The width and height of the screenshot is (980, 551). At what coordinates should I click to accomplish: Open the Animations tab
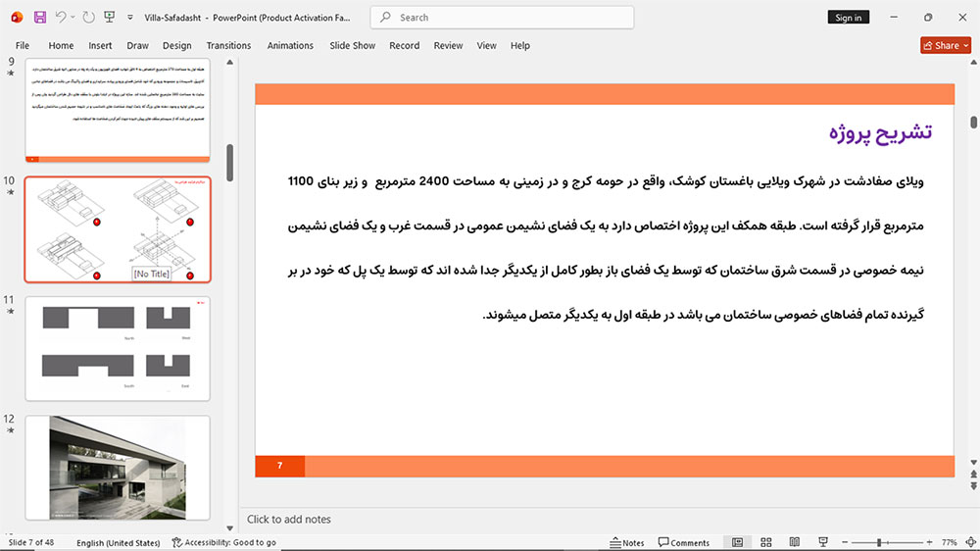coord(290,46)
